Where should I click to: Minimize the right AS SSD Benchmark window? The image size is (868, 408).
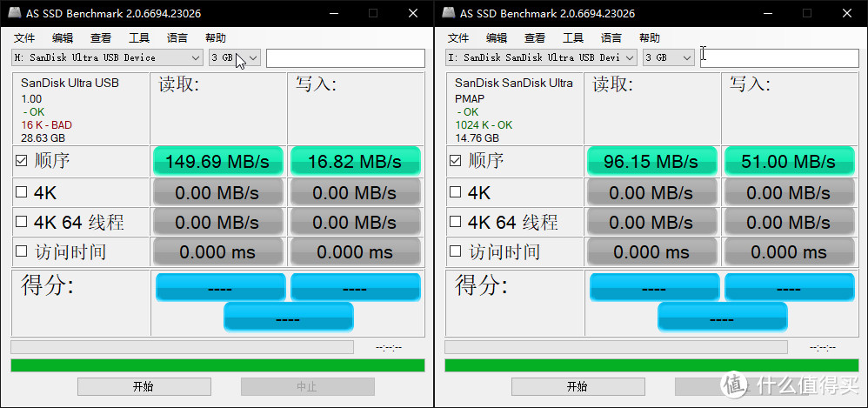(x=767, y=13)
